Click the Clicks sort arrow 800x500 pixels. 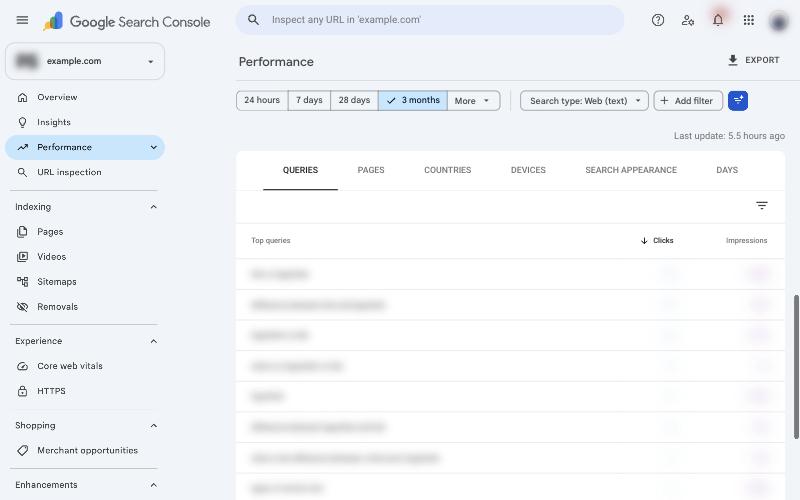pos(644,240)
